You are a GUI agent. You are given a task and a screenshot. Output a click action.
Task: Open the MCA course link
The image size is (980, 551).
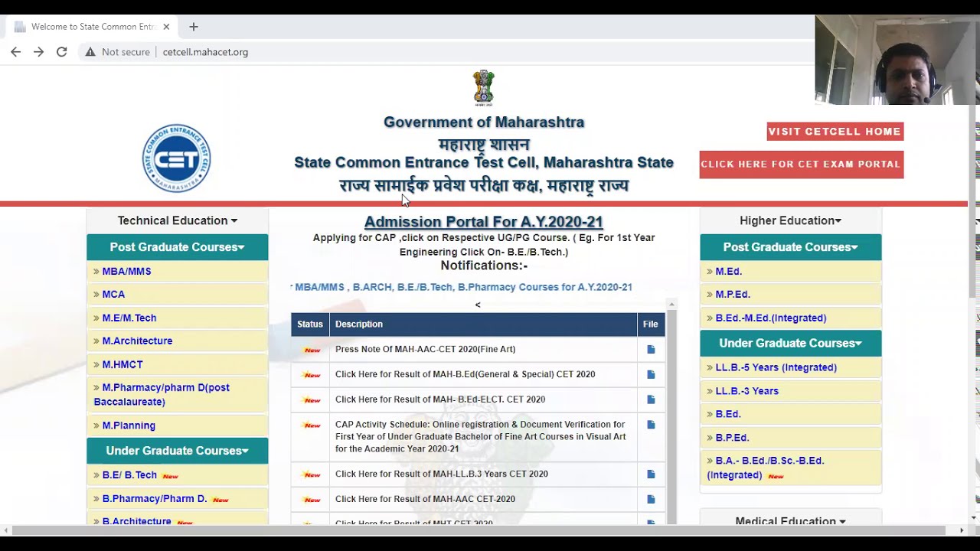tap(113, 295)
